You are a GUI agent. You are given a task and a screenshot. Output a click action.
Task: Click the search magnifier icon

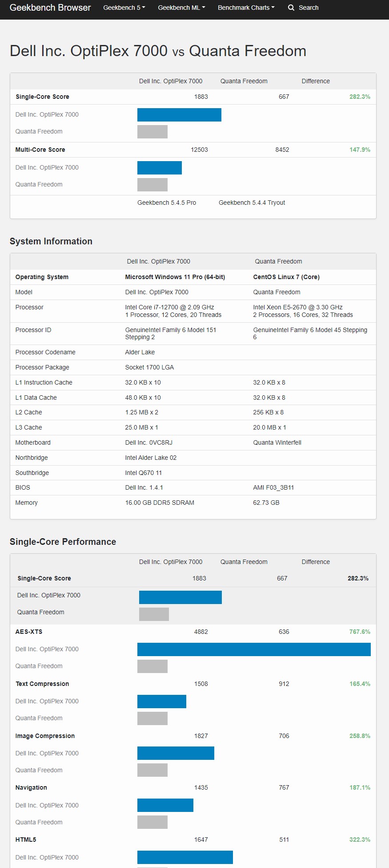291,8
